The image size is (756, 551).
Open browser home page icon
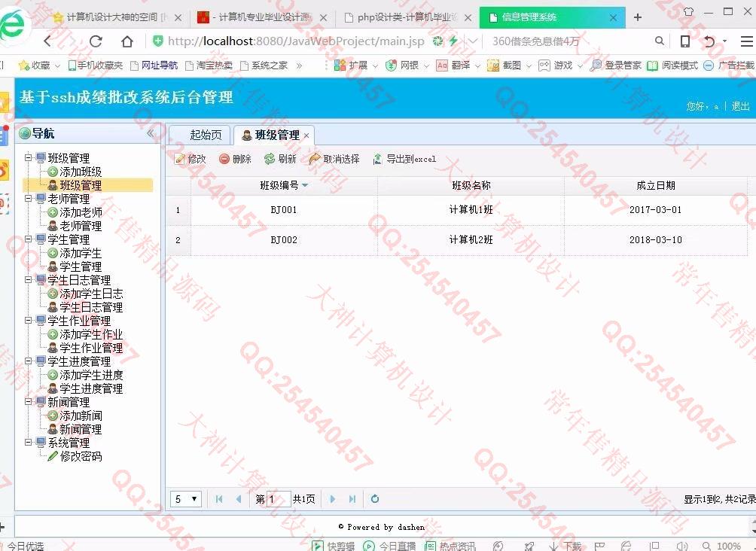pyautogui.click(x=127, y=41)
